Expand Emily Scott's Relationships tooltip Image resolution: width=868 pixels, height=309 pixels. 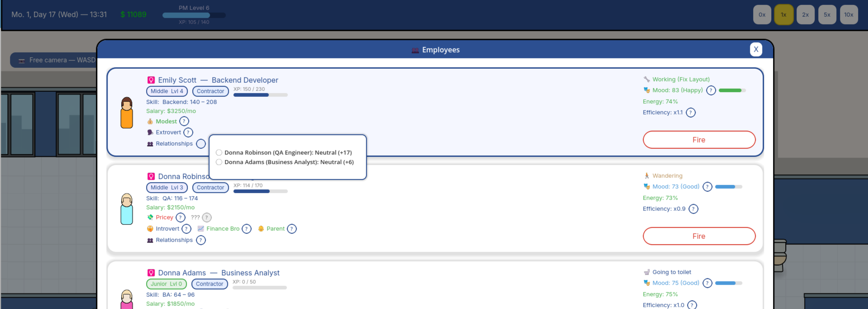201,144
